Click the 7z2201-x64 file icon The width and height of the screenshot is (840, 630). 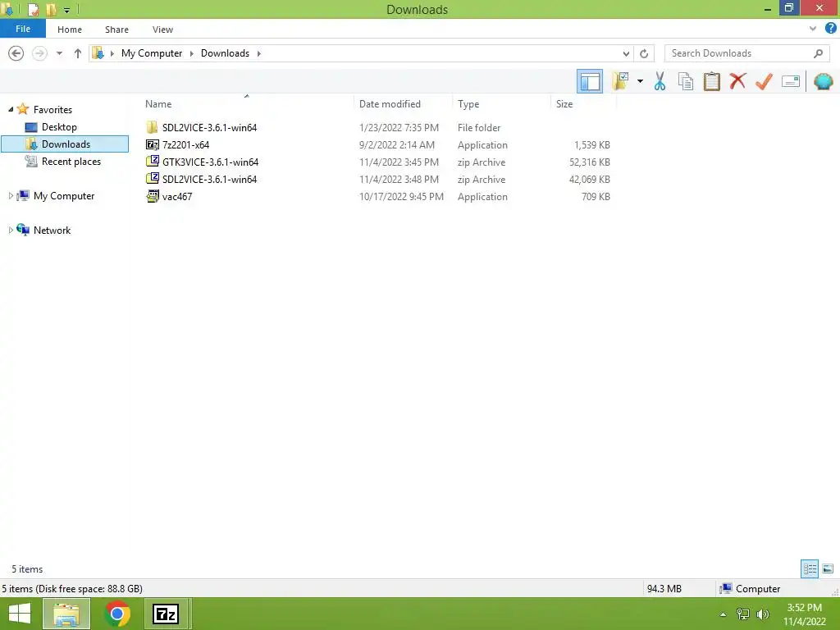click(152, 144)
